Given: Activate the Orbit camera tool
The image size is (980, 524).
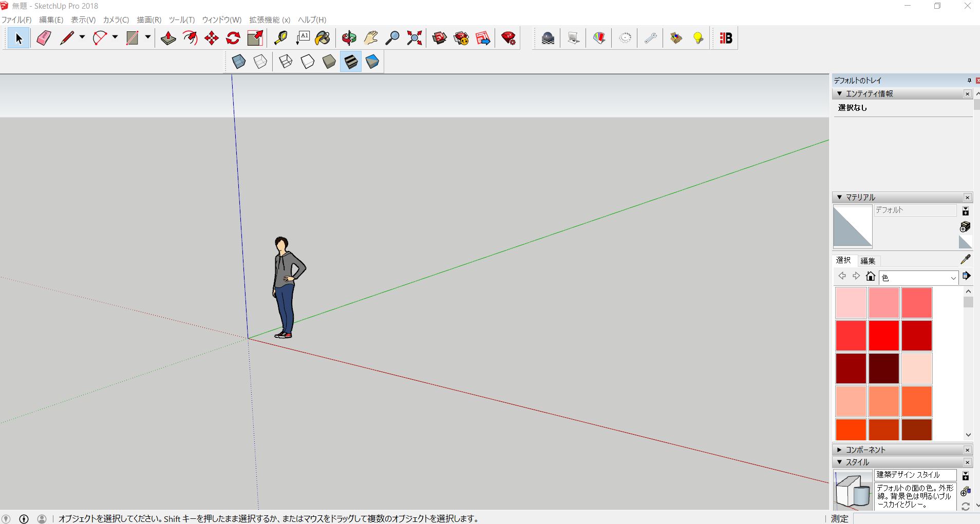Looking at the screenshot, I should click(349, 38).
